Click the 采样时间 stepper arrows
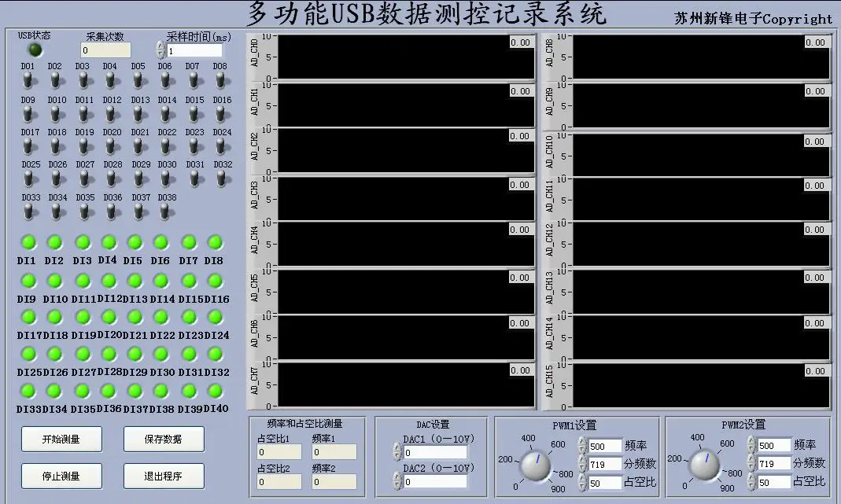The width and height of the screenshot is (841, 504). pyautogui.click(x=160, y=50)
